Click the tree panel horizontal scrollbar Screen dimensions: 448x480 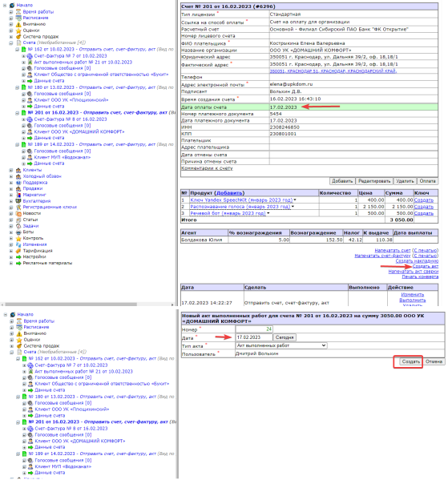point(71,305)
